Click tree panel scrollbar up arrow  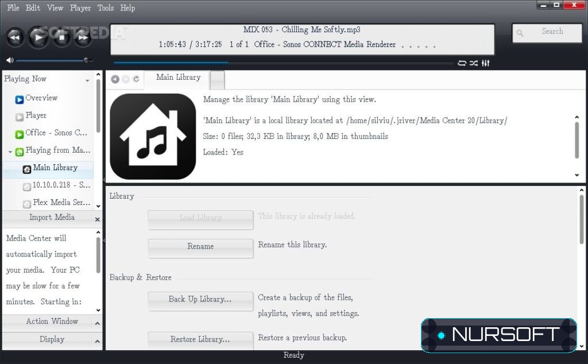(x=98, y=75)
